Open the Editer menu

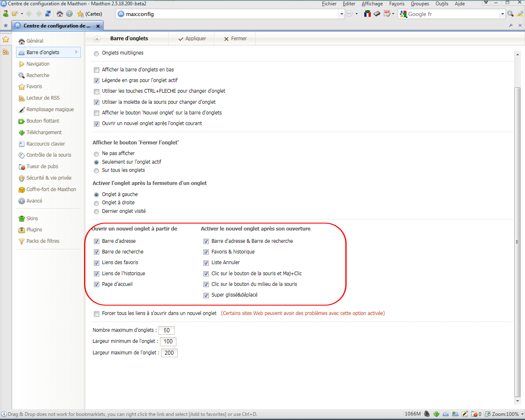pyautogui.click(x=349, y=4)
